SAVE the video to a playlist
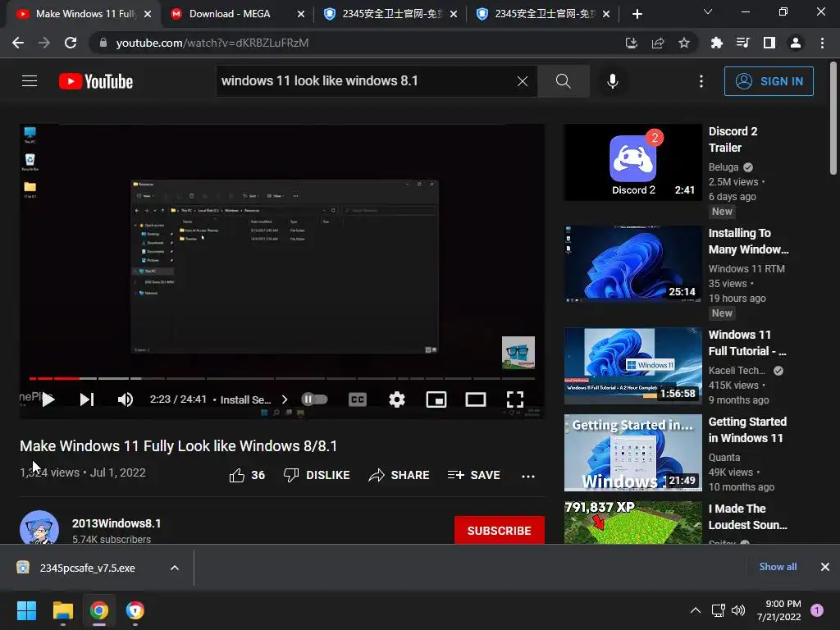Viewport: 840px width, 630px height. pyautogui.click(x=474, y=475)
